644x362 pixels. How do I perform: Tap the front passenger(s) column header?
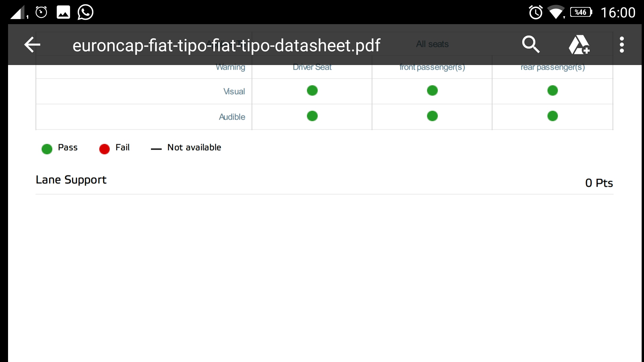click(432, 67)
